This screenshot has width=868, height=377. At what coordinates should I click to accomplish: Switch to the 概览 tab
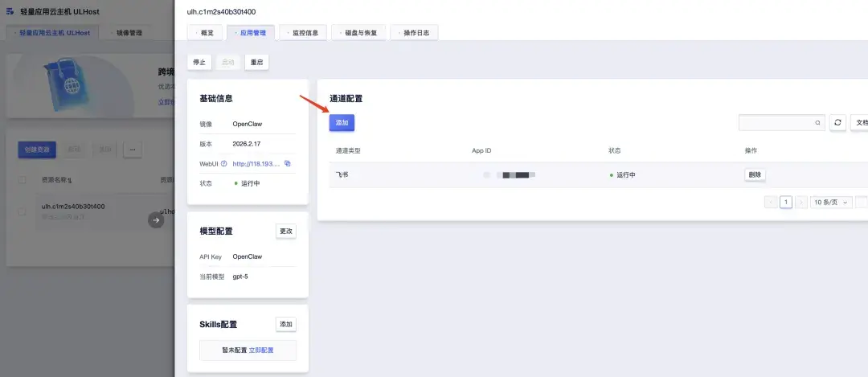coord(205,33)
